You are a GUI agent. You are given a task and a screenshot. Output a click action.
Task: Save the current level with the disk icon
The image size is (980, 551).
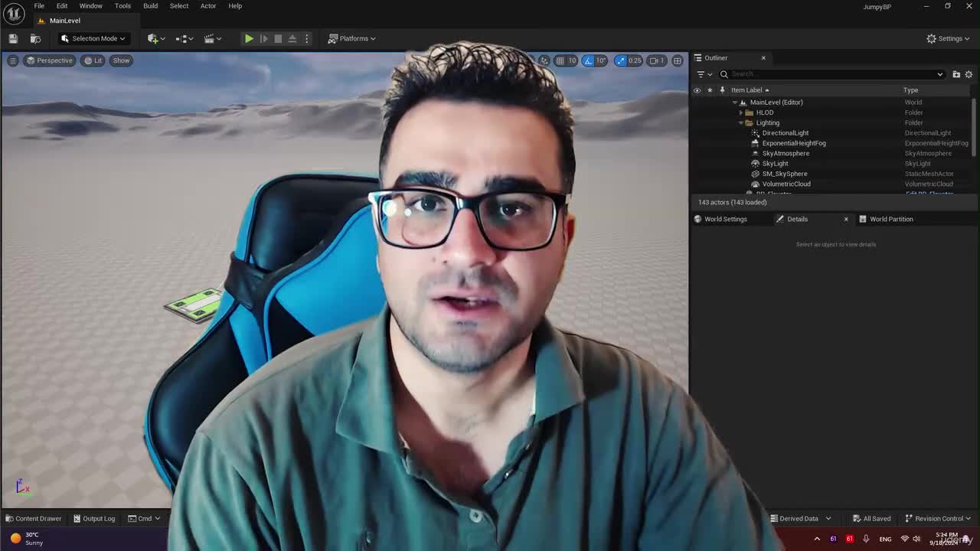click(x=13, y=38)
